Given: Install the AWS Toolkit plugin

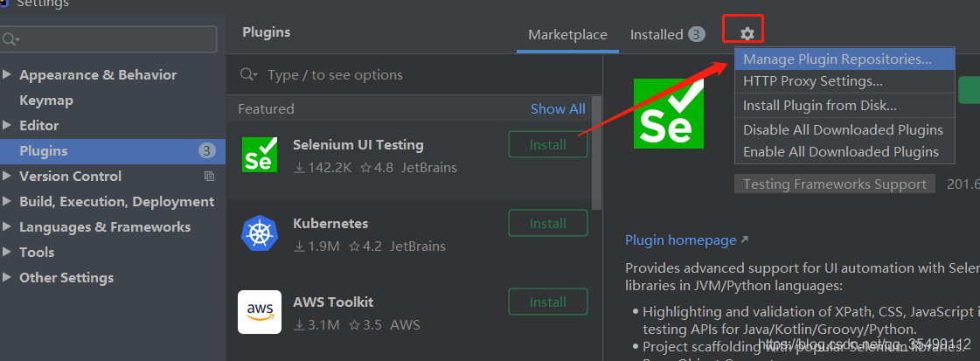Looking at the screenshot, I should (548, 302).
